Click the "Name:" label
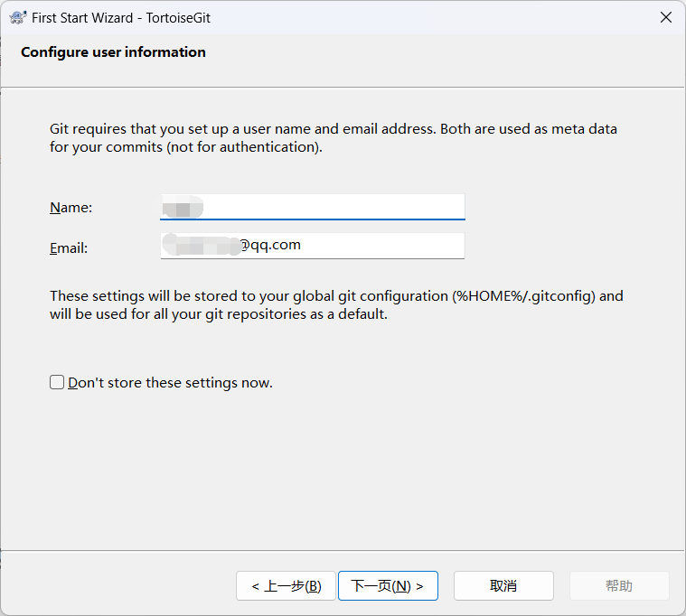Screen dimensions: 686x616 coord(70,207)
